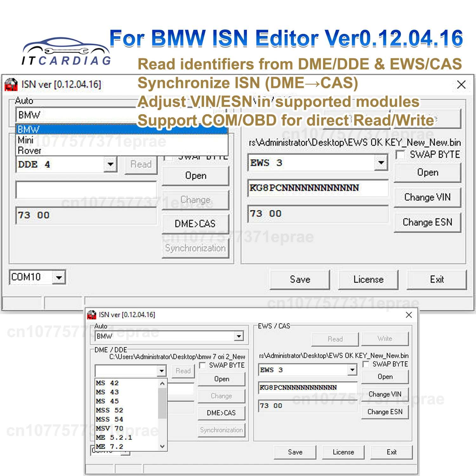The height and width of the screenshot is (476, 476).
Task: Toggle SWAP BYTE checkbox in upper window EWS panel
Action: (x=401, y=155)
